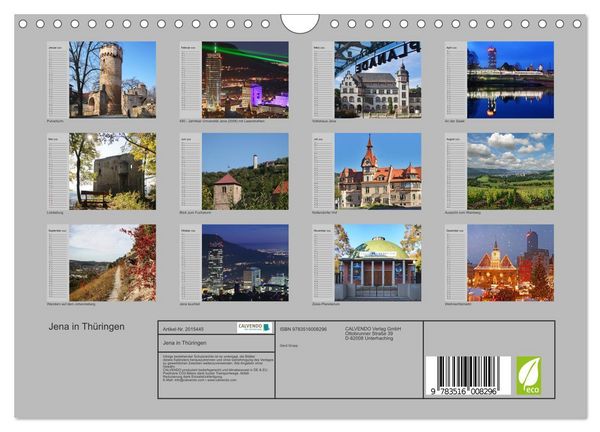Click the large 'Jena in Thüringen' title at left
Viewport: 600px width, 432px height.
[x=86, y=327]
